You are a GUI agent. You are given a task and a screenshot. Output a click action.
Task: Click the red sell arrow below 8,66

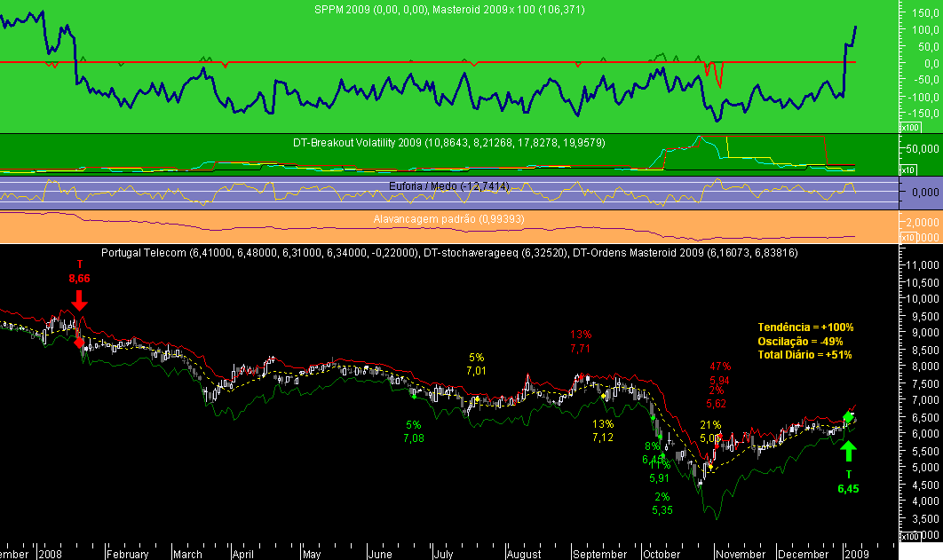[x=79, y=300]
